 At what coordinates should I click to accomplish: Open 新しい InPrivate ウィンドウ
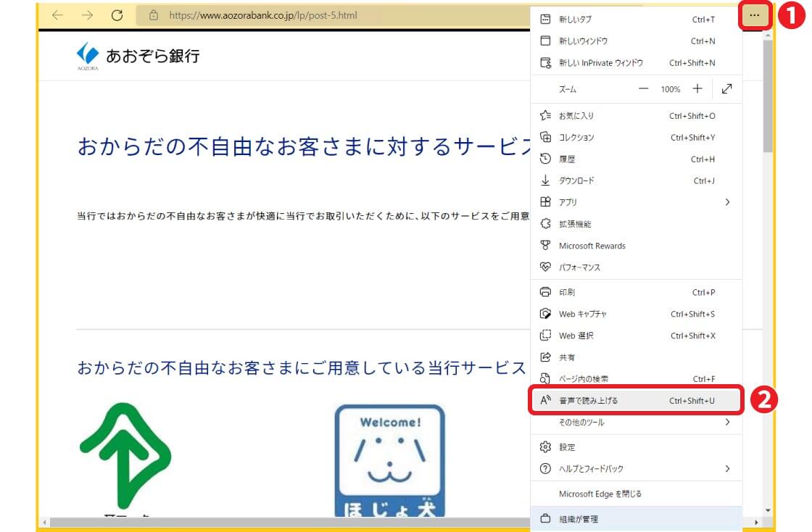coord(600,63)
